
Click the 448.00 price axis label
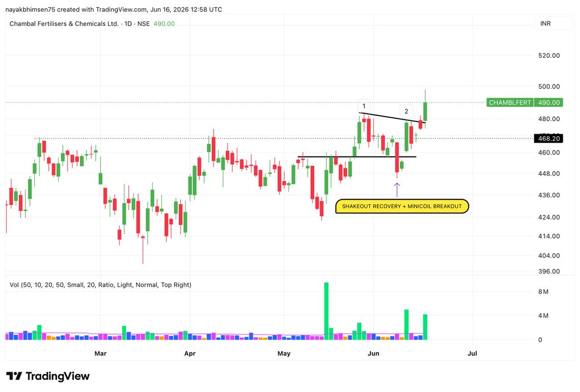point(549,174)
